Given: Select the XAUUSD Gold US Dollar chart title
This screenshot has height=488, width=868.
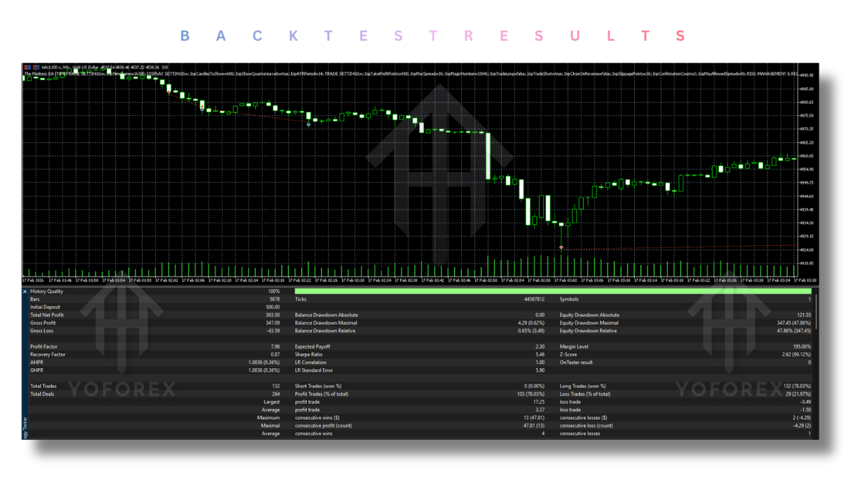Looking at the screenshot, I should [x=70, y=67].
